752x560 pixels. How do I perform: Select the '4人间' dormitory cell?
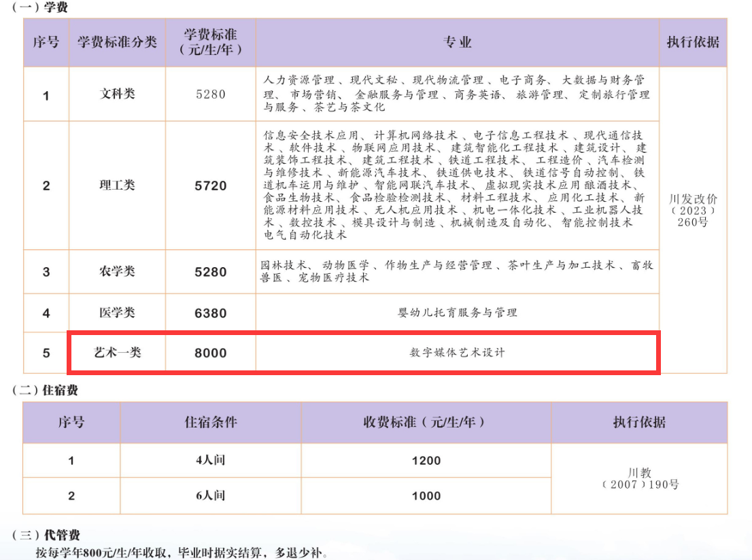click(211, 460)
